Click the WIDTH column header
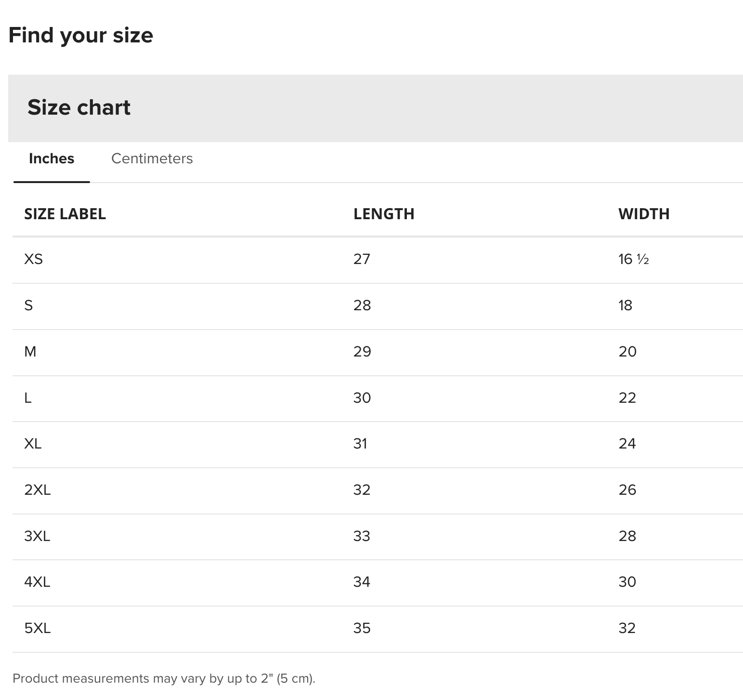This screenshot has width=743, height=700. click(644, 214)
